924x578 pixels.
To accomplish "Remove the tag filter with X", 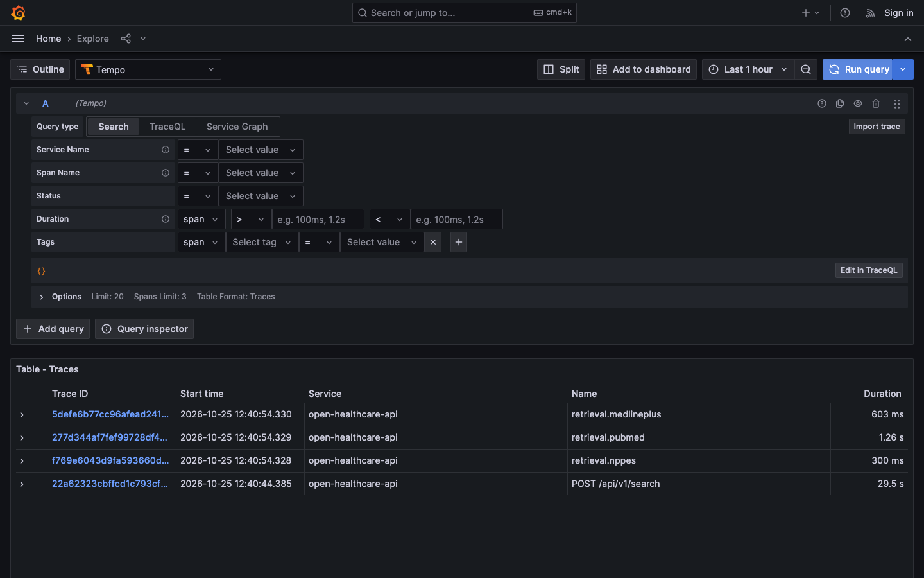I will (x=433, y=242).
